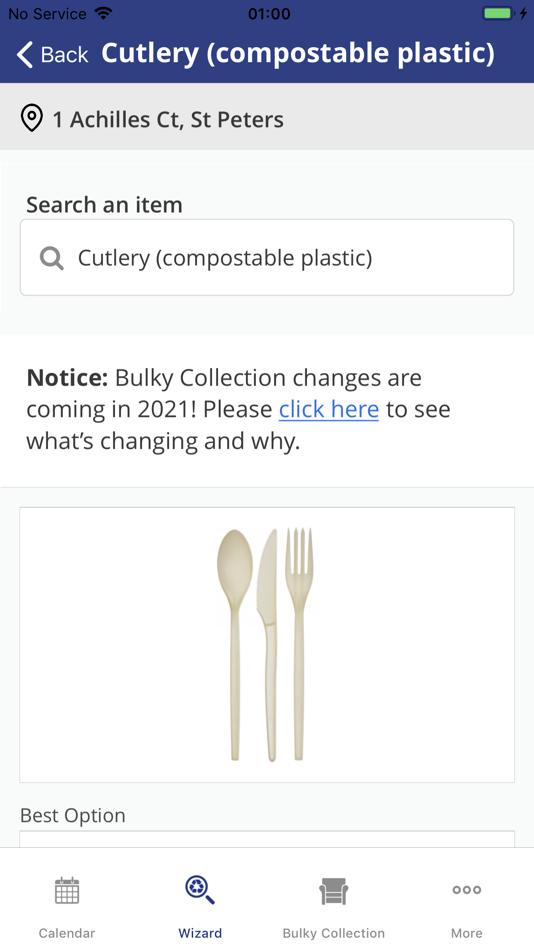Tap the Back chevron arrow icon
The image size is (534, 950).
coord(24,55)
